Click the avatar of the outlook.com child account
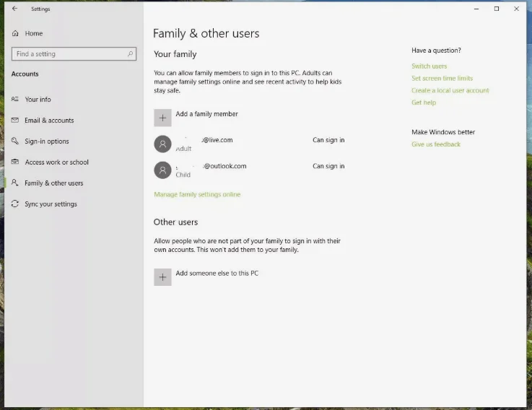Viewport: 532px width, 410px height. click(x=163, y=170)
